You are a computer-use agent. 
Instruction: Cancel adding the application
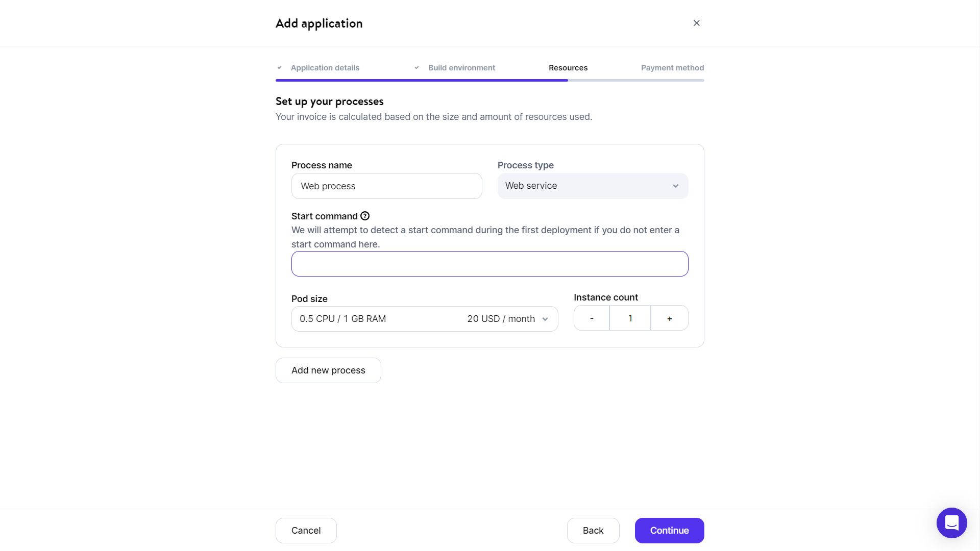coord(306,531)
